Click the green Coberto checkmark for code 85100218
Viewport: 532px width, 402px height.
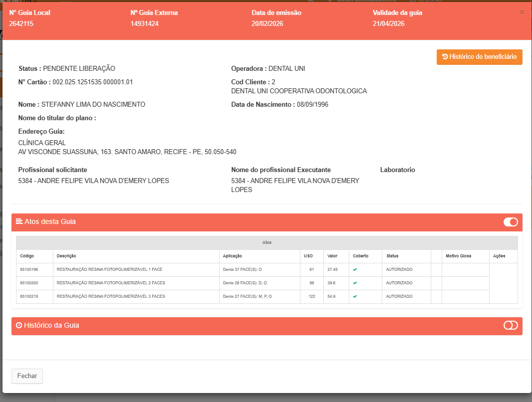click(355, 296)
